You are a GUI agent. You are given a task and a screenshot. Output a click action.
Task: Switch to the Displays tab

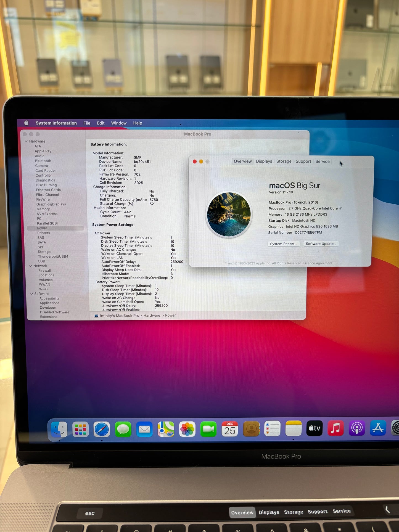264,162
